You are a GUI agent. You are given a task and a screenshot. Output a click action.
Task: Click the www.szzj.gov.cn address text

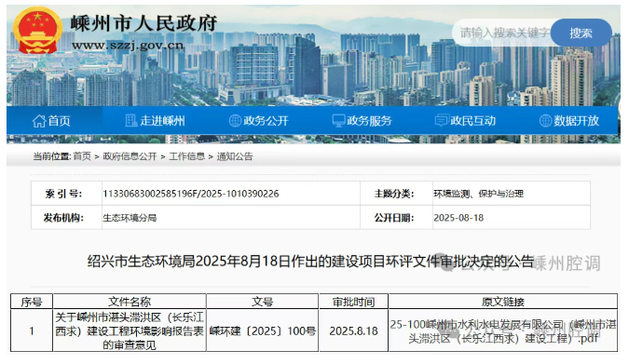tap(128, 45)
